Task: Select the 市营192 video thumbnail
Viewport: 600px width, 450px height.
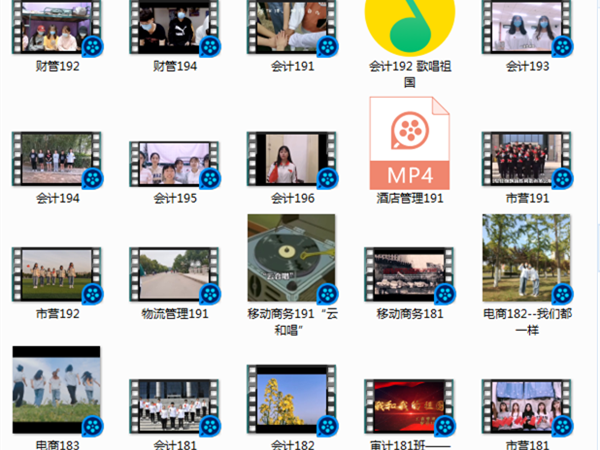Action: (56, 274)
